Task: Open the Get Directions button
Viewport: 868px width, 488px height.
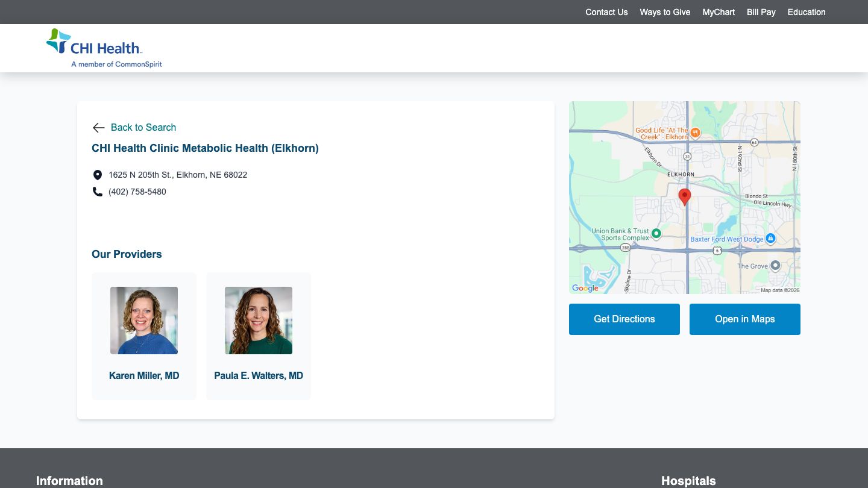Action: coord(624,319)
